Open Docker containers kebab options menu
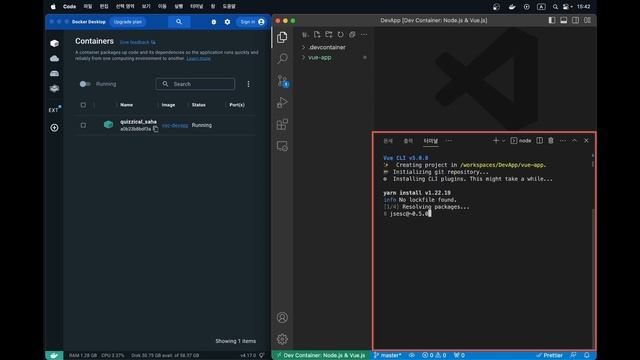The width and height of the screenshot is (640, 360). (x=249, y=84)
